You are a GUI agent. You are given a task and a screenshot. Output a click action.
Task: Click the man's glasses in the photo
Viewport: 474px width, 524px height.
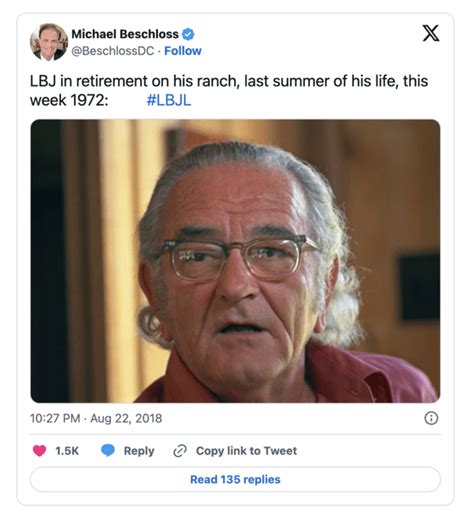pyautogui.click(x=236, y=257)
